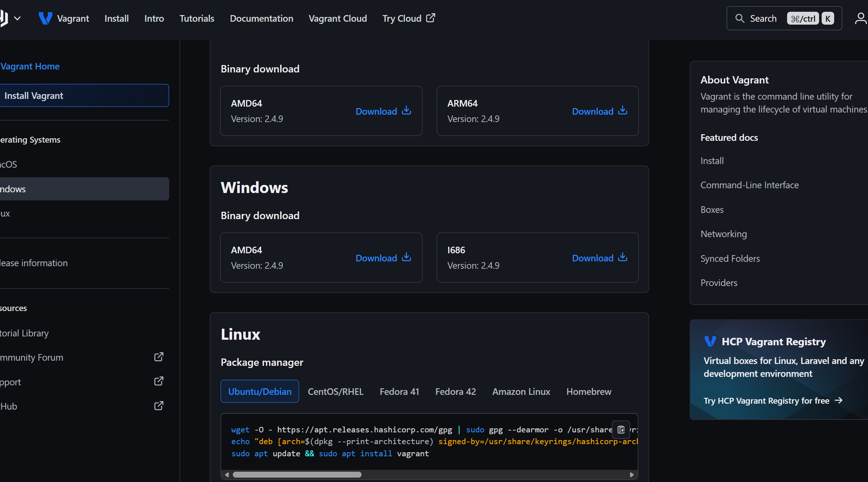The height and width of the screenshot is (482, 868).
Task: Switch to CentOS/RHEL tab
Action: (x=335, y=392)
